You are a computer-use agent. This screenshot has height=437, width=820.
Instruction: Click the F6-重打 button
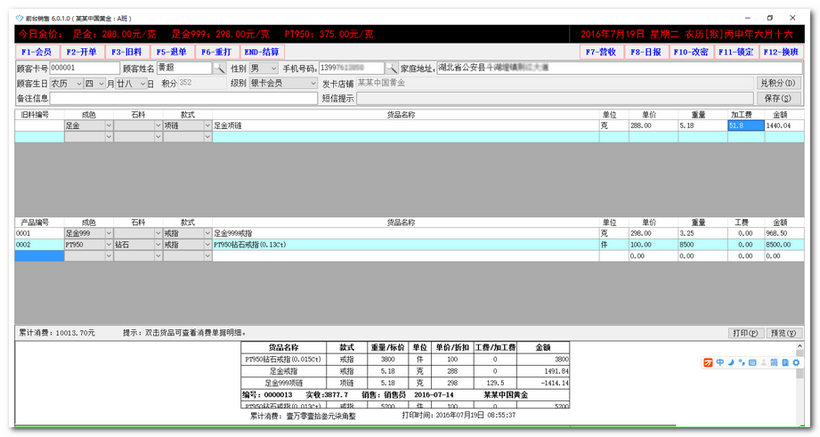pos(217,52)
